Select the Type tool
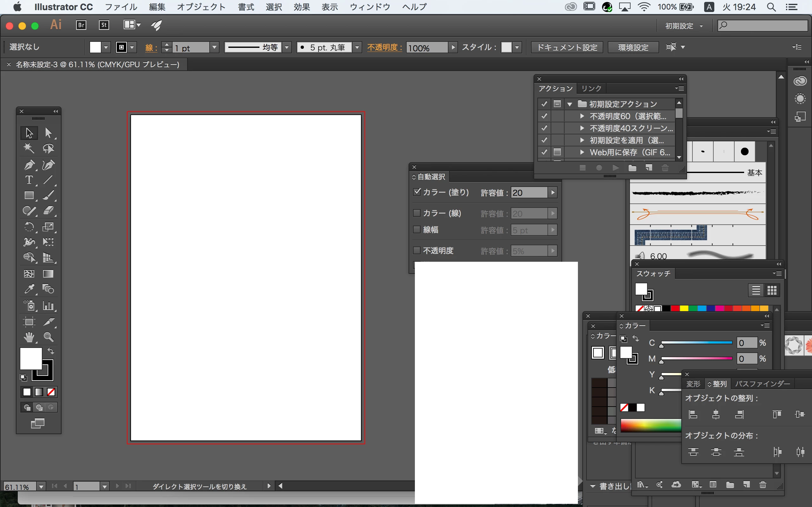The height and width of the screenshot is (507, 812). click(29, 180)
